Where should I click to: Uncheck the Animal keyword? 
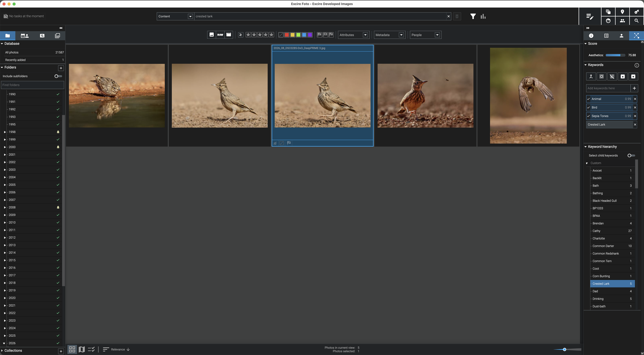coord(589,99)
